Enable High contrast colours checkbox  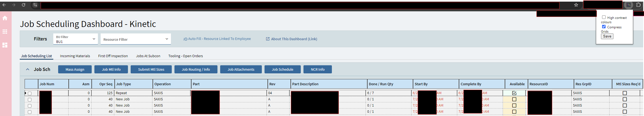[604, 17]
